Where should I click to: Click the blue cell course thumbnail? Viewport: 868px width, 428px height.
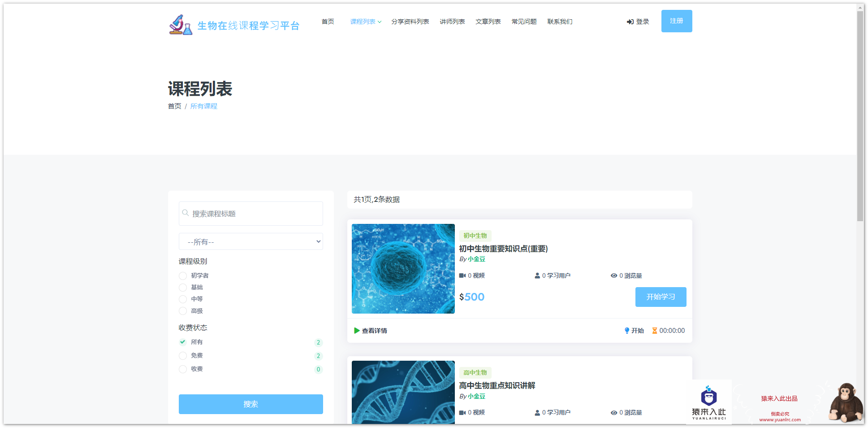[x=403, y=269]
